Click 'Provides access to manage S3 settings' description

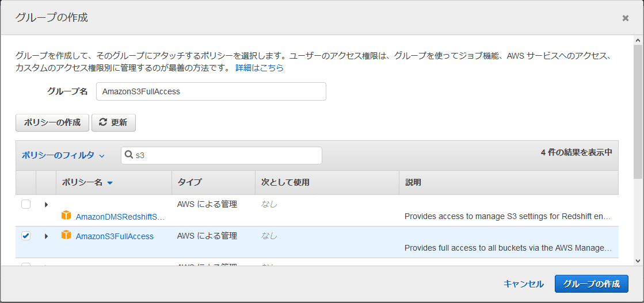point(508,216)
